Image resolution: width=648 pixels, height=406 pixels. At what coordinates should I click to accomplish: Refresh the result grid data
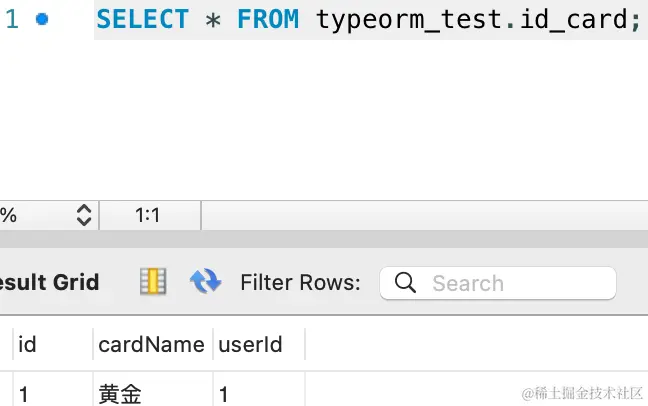click(205, 282)
